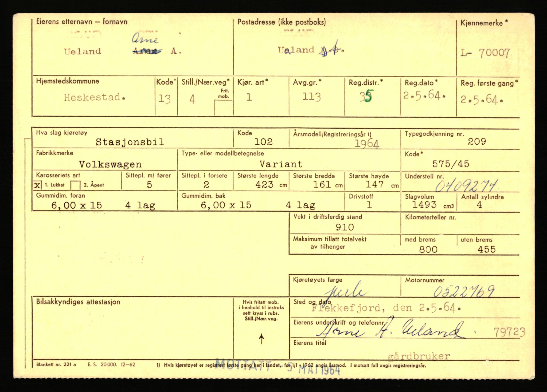
Task: Click the trailer weight '800' med brems
Action: [x=428, y=250]
